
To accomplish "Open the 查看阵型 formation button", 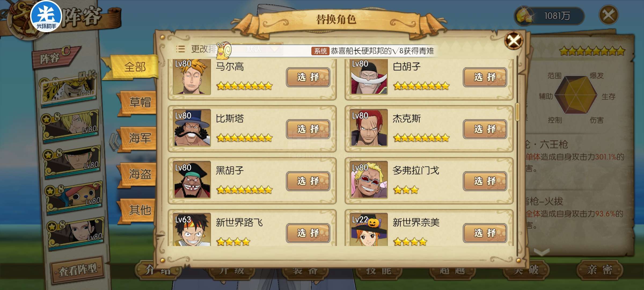I will pyautogui.click(x=78, y=270).
